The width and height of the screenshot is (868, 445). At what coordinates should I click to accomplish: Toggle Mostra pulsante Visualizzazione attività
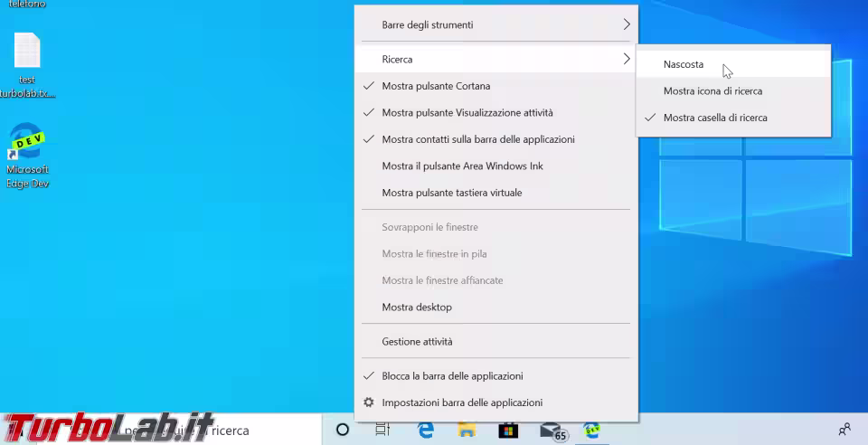tap(496, 112)
